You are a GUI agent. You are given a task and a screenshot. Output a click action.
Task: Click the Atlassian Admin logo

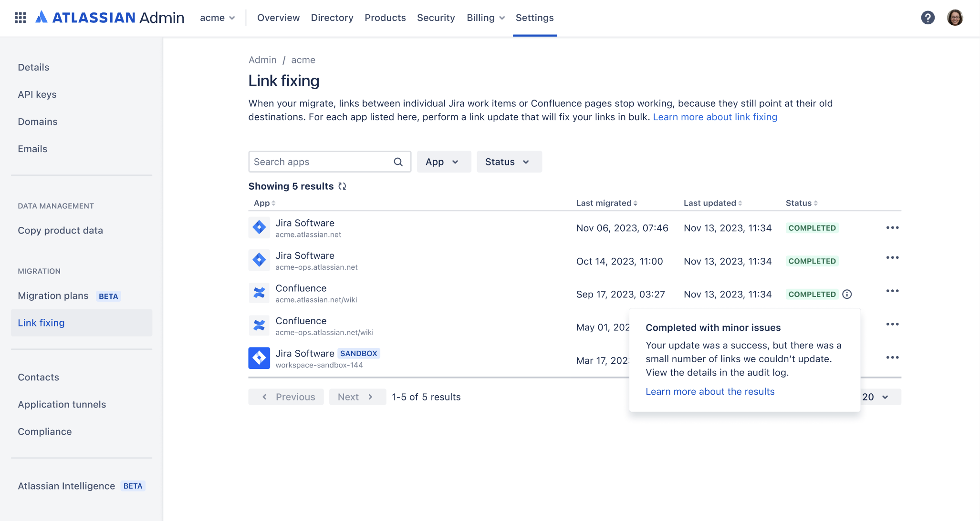point(110,18)
